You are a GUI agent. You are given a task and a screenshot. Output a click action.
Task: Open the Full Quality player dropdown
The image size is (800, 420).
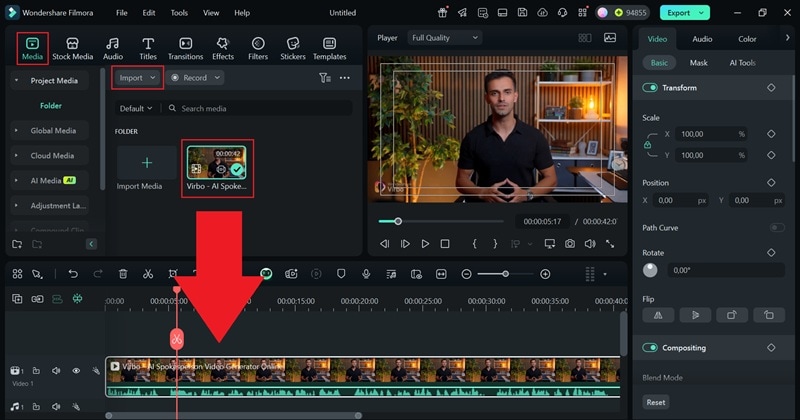tap(444, 38)
